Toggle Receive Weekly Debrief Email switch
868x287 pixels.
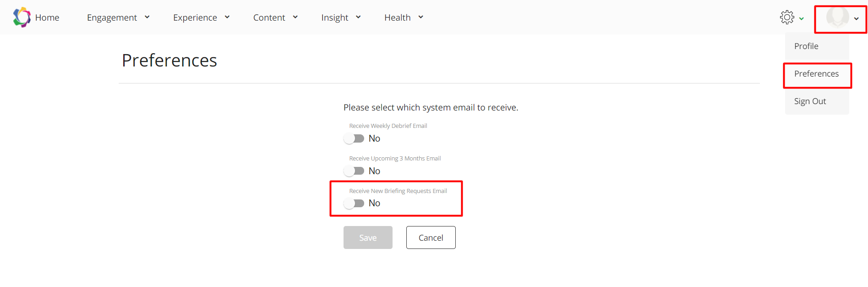pos(354,138)
